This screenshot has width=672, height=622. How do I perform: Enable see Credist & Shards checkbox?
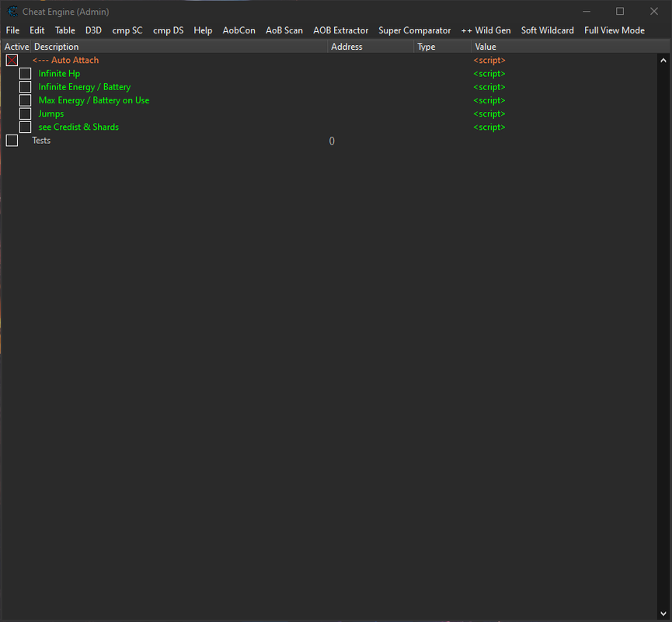click(26, 127)
